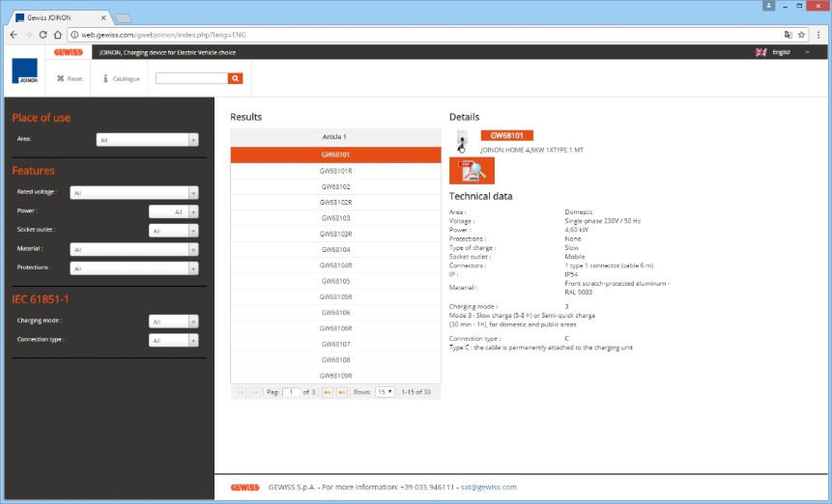Image resolution: width=832 pixels, height=504 pixels.
Task: Open the Rows per page selector
Action: [x=385, y=392]
